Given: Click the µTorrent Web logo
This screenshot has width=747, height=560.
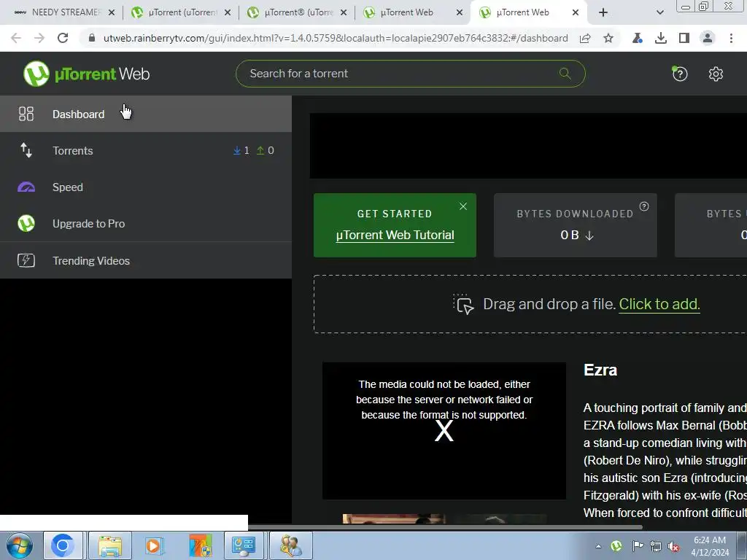Looking at the screenshot, I should (x=87, y=74).
